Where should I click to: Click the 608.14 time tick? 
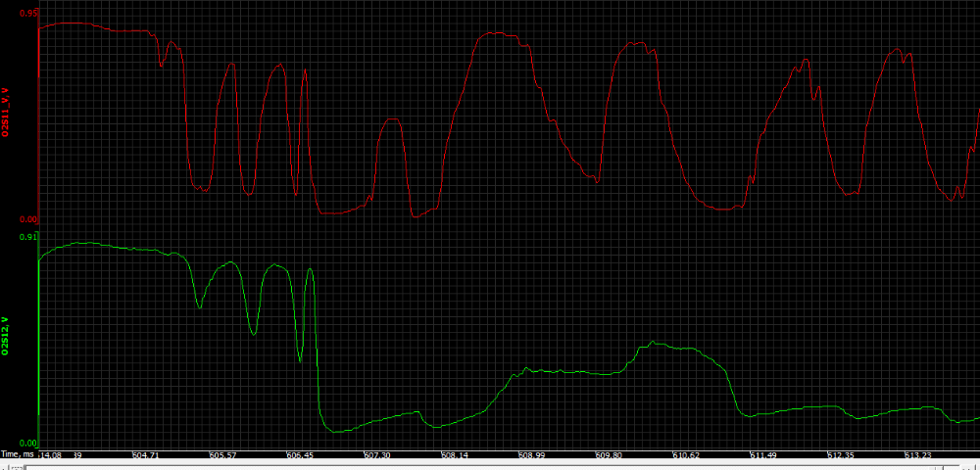pyautogui.click(x=455, y=455)
